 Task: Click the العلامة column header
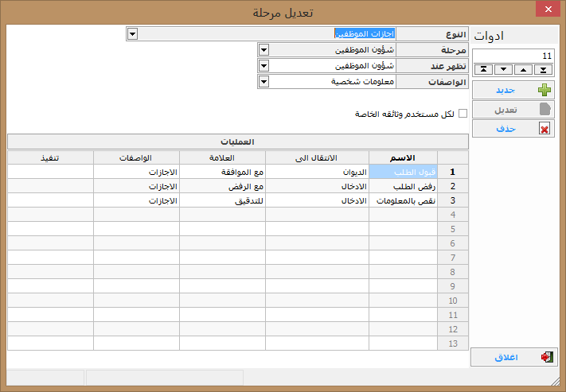click(222, 157)
